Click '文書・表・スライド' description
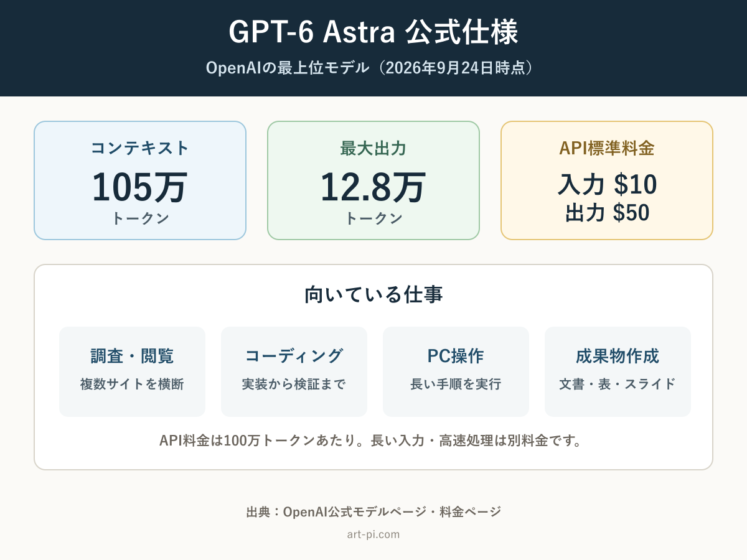Viewport: 747px width, 560px height. click(x=618, y=384)
